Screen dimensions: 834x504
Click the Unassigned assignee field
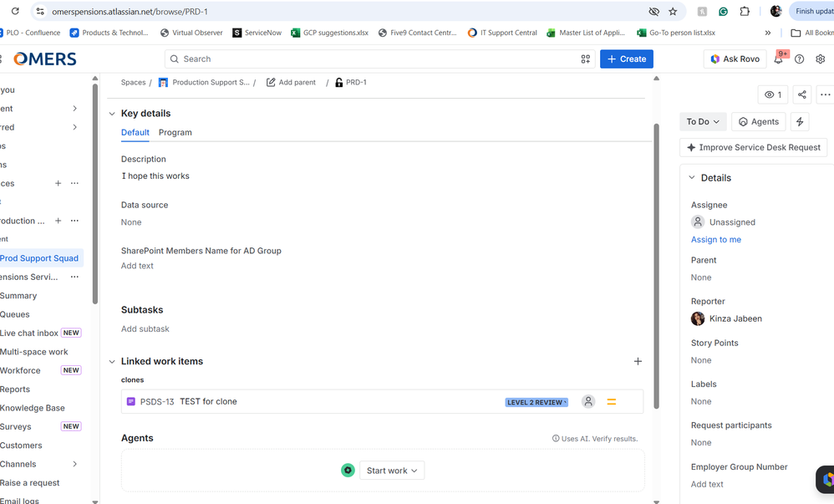724,222
